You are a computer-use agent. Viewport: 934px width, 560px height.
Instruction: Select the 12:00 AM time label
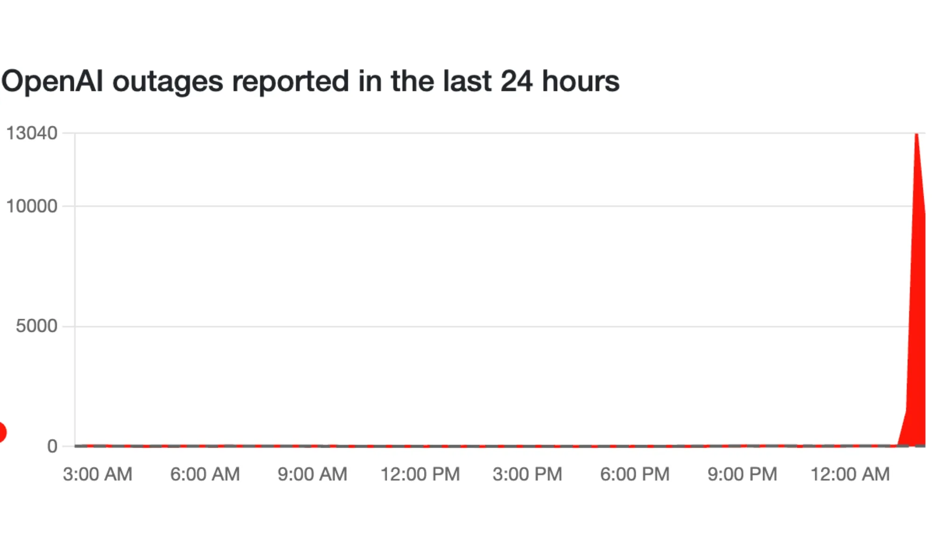[850, 475]
